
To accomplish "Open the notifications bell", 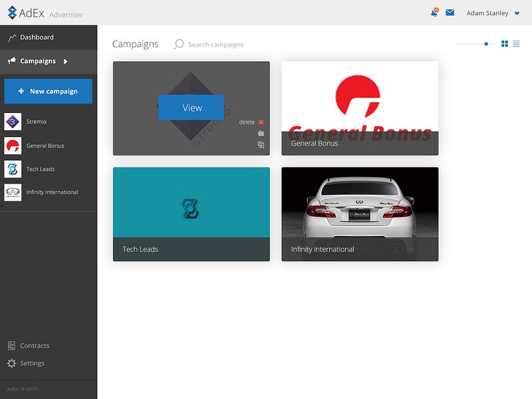I will point(434,13).
